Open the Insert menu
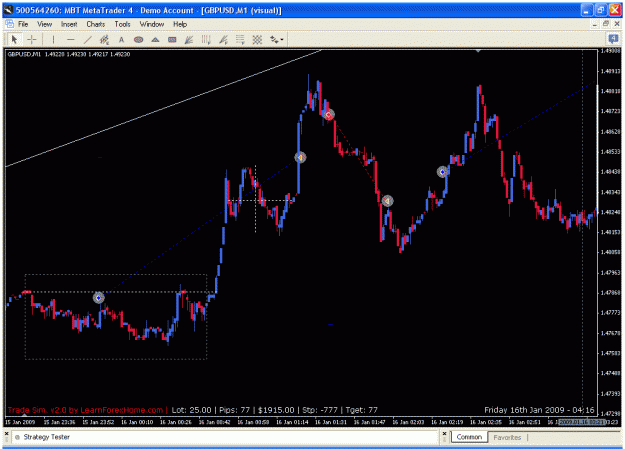This screenshot has width=625, height=449. coord(69,24)
